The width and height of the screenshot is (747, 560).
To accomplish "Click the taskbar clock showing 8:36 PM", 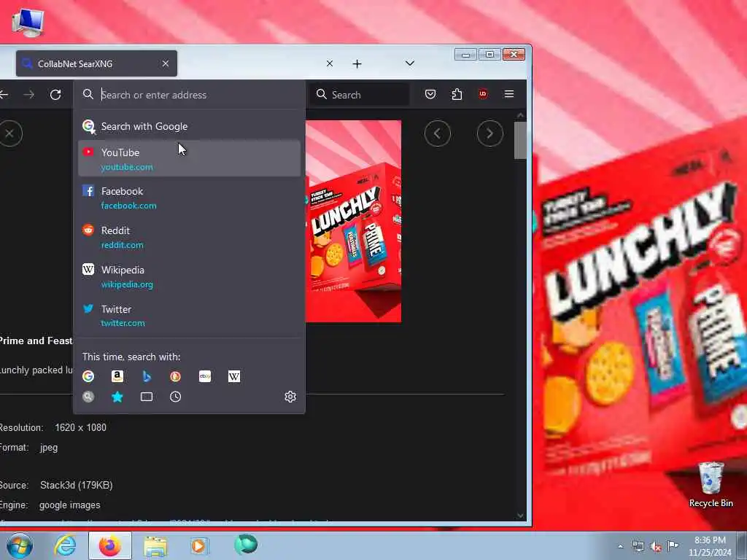I will [710, 546].
